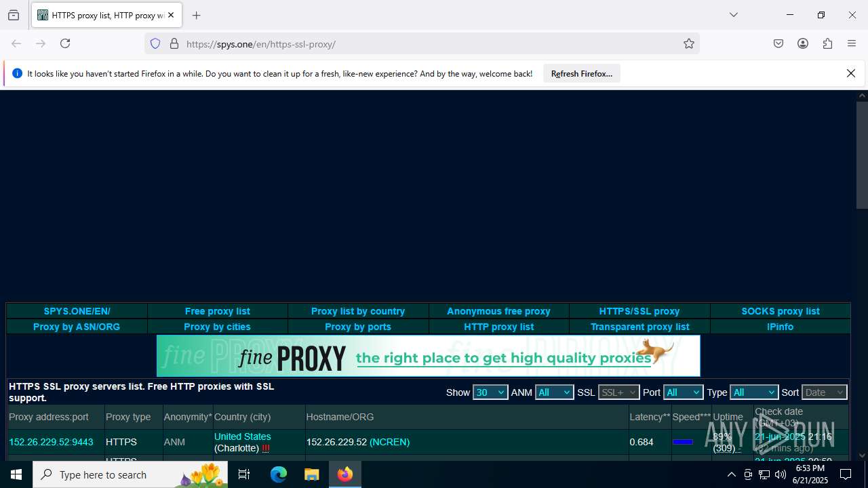
Task: Expand the Show 30 rows dropdown
Action: tap(490, 392)
